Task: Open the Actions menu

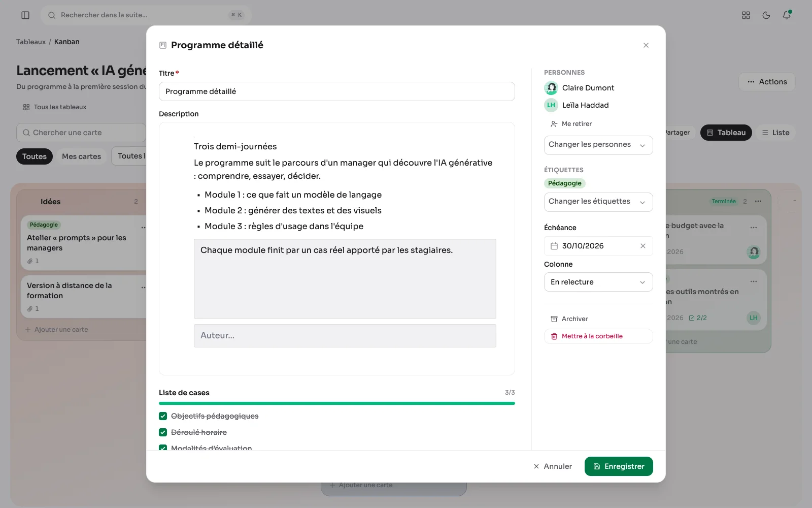Action: coord(767,82)
